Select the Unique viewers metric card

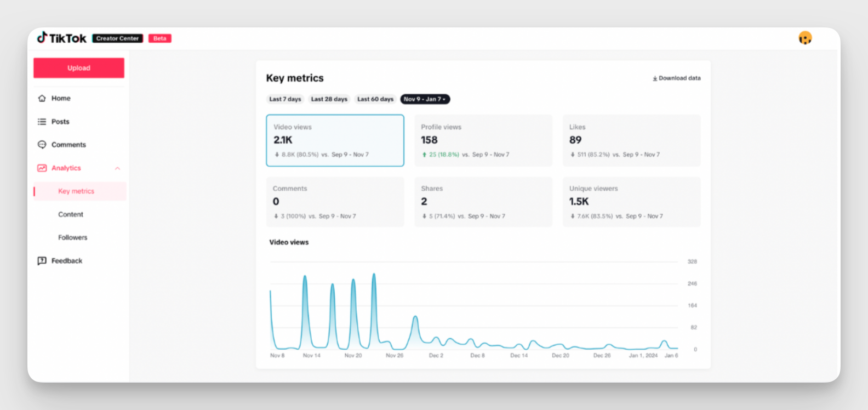[631, 202]
